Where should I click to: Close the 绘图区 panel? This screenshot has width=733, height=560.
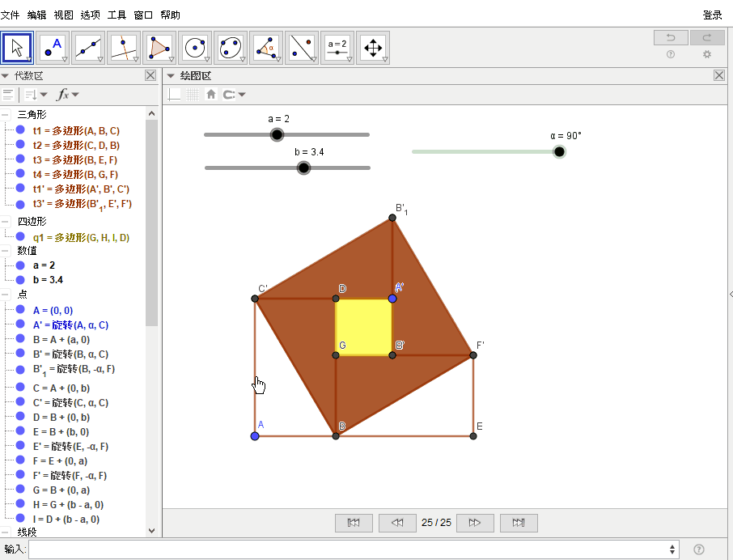click(719, 75)
